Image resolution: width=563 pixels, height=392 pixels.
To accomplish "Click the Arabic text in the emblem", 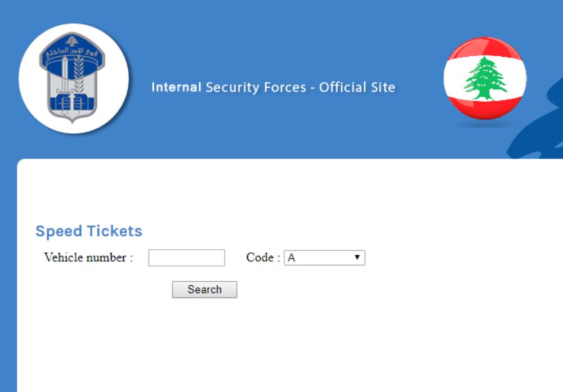I will [72, 52].
